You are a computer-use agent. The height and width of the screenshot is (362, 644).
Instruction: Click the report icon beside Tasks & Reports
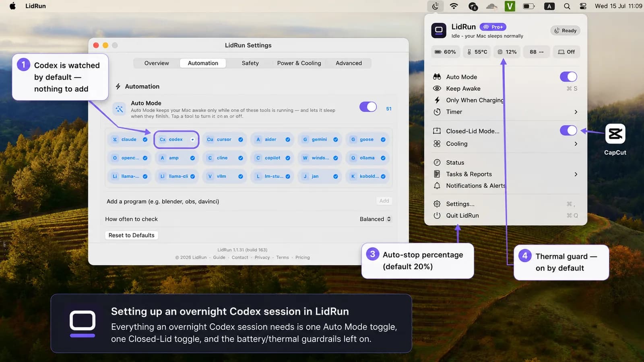coord(437,174)
